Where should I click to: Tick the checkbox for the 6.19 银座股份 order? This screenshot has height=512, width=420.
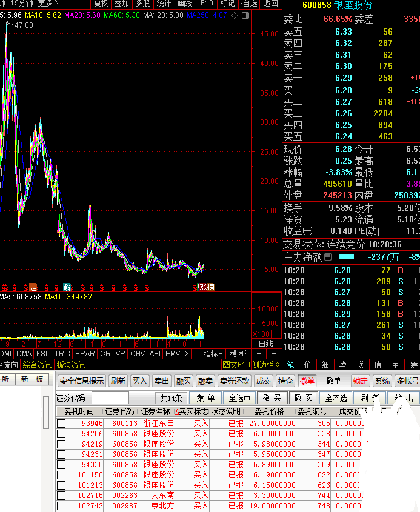[x=61, y=475]
